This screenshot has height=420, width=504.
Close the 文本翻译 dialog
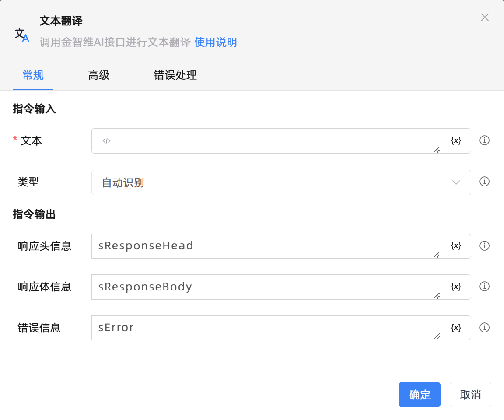point(485,17)
